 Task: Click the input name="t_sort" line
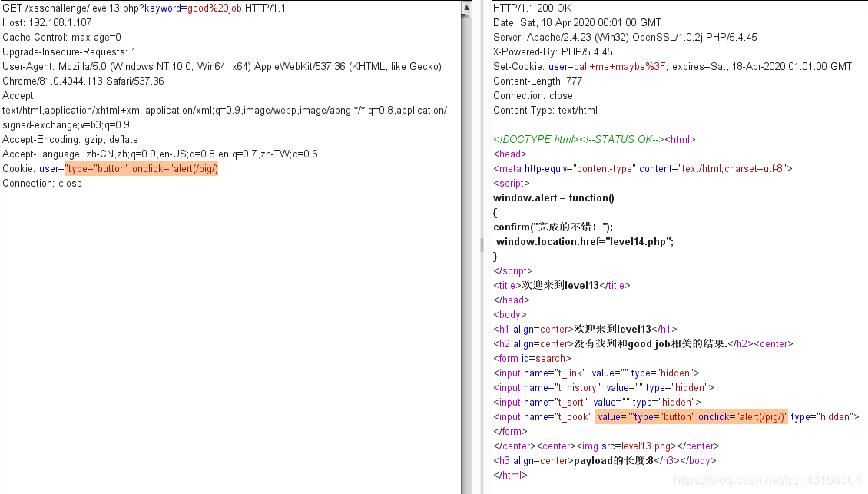(x=597, y=402)
